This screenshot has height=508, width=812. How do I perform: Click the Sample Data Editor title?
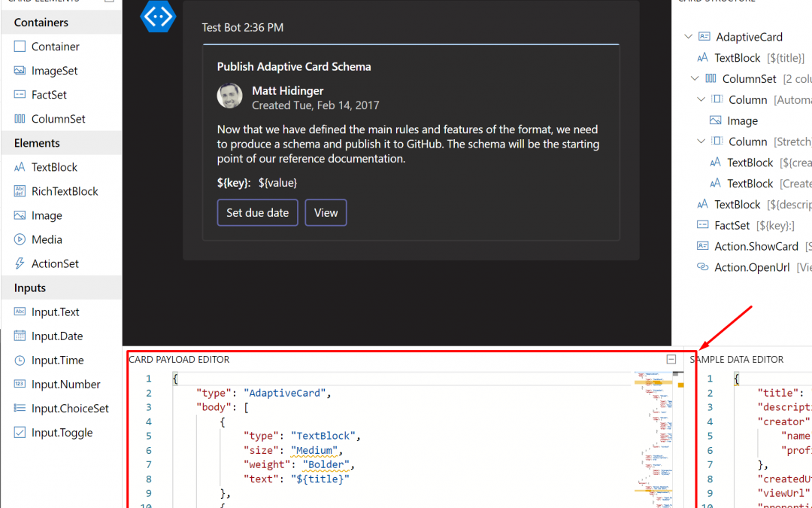coord(736,359)
